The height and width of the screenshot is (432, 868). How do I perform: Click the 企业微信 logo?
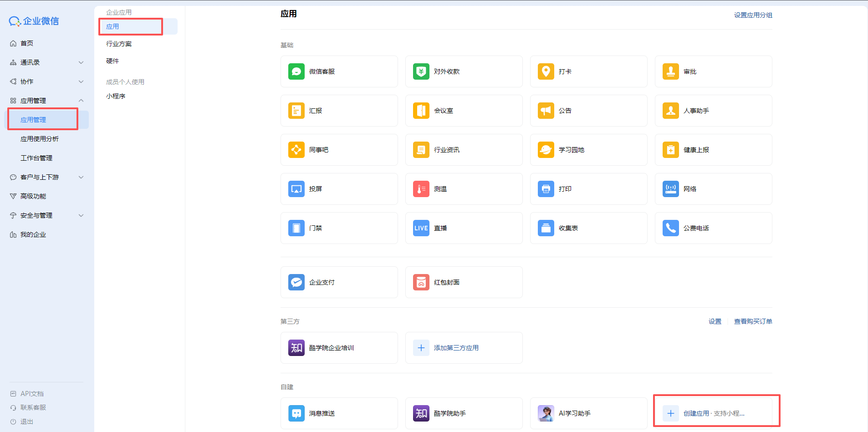tap(34, 21)
